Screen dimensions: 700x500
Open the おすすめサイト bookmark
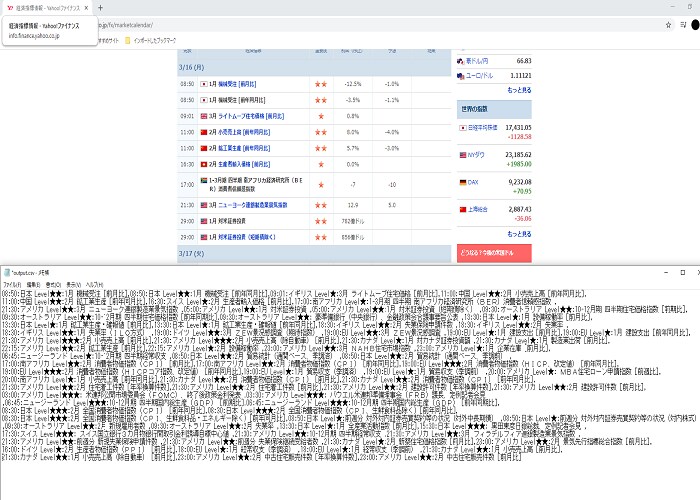[x=108, y=41]
